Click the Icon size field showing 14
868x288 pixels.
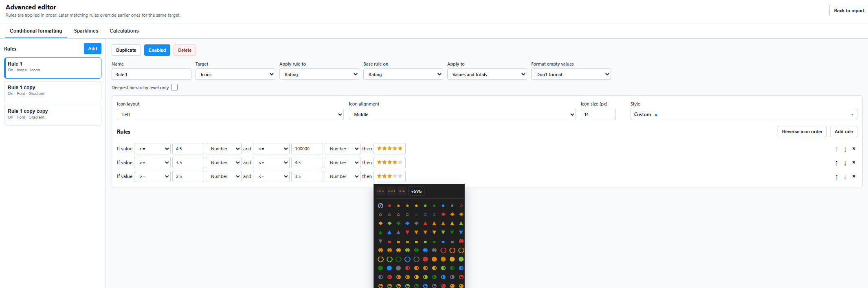[x=598, y=114]
